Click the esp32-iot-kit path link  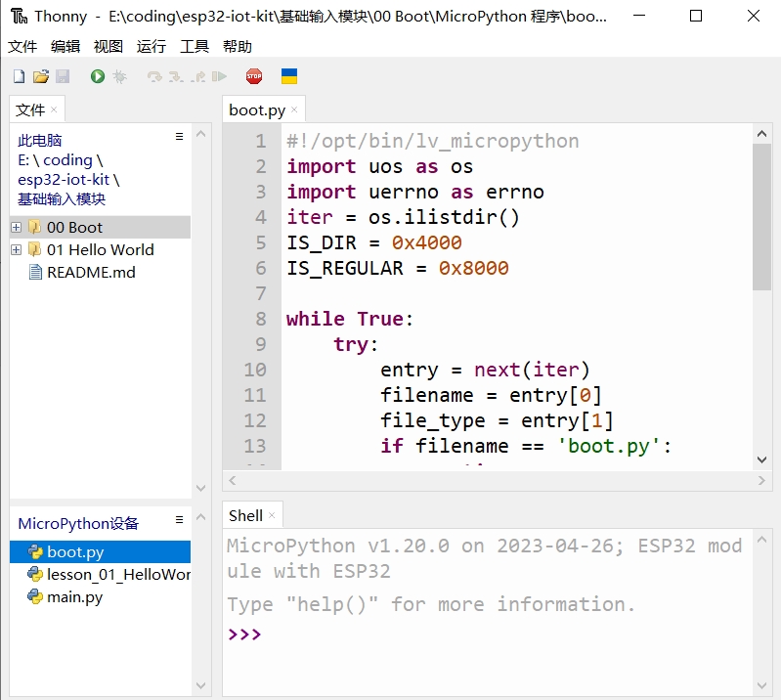tap(64, 180)
